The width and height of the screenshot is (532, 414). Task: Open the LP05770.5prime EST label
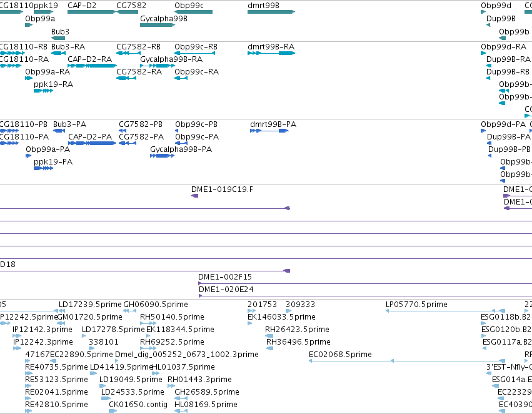(416, 305)
